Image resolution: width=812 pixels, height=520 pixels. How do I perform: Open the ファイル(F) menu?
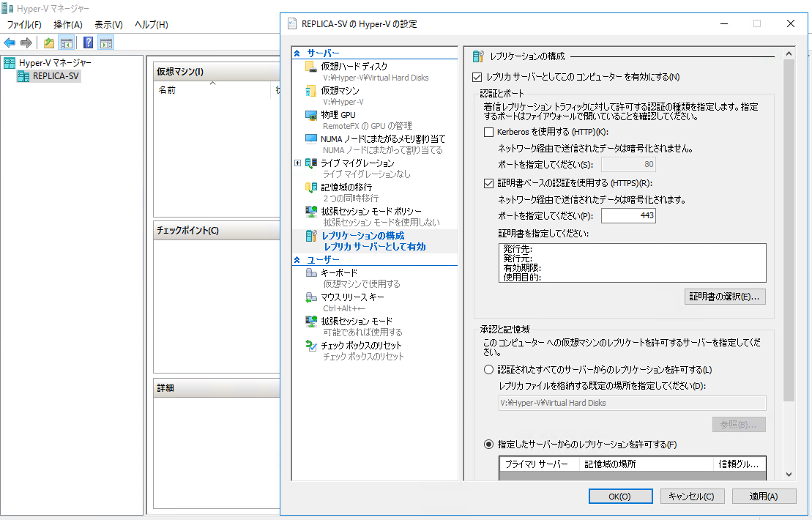click(24, 25)
